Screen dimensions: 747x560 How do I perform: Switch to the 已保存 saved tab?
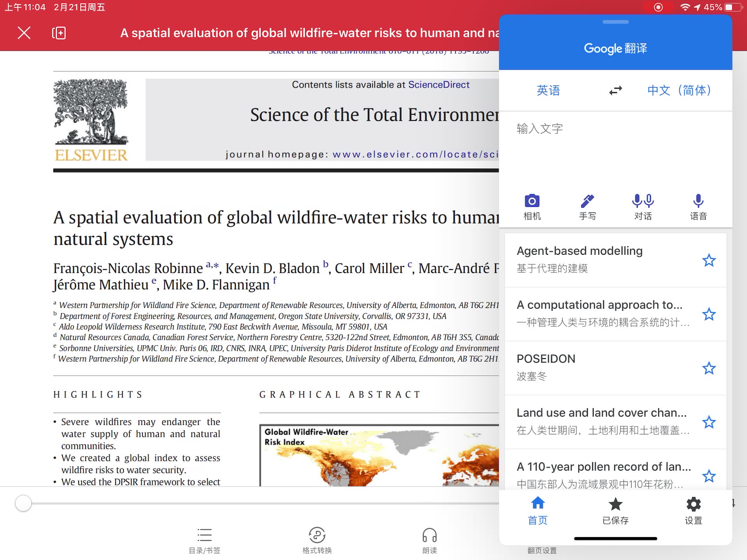coord(615,510)
